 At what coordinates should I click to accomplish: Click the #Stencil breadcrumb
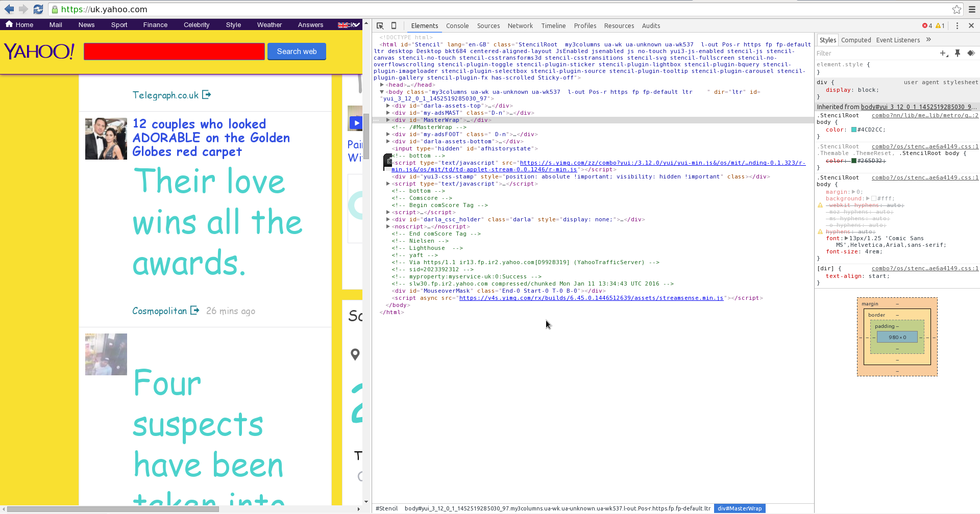[386, 508]
